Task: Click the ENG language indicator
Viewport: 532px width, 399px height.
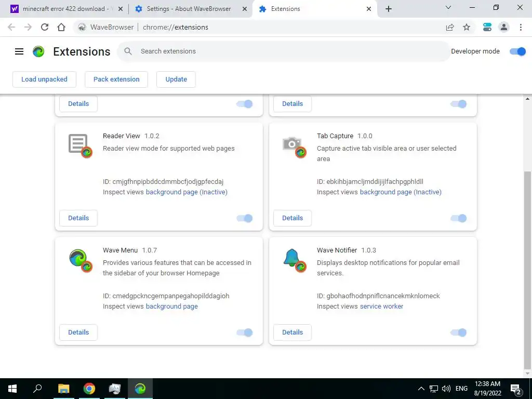Action: 461,389
